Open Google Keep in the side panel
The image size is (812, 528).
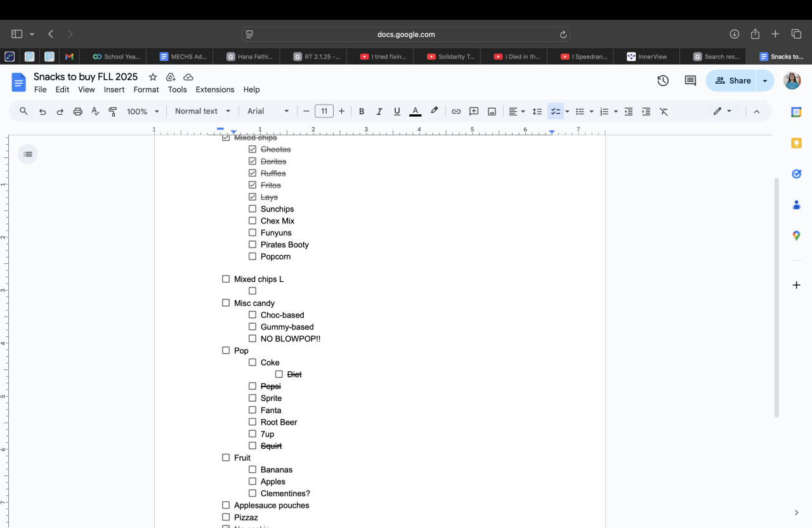796,143
